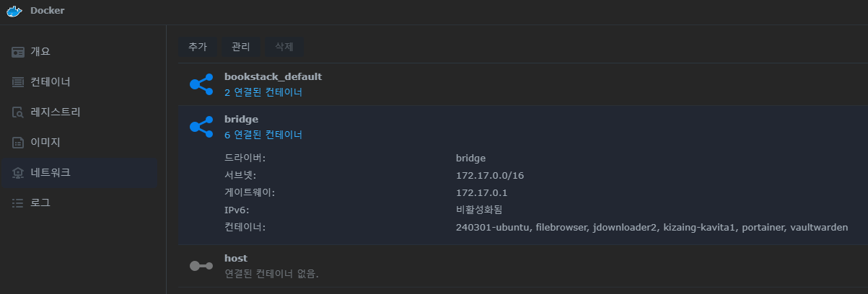This screenshot has height=294, width=868.
Task: Open the 관리 manage button
Action: [241, 47]
